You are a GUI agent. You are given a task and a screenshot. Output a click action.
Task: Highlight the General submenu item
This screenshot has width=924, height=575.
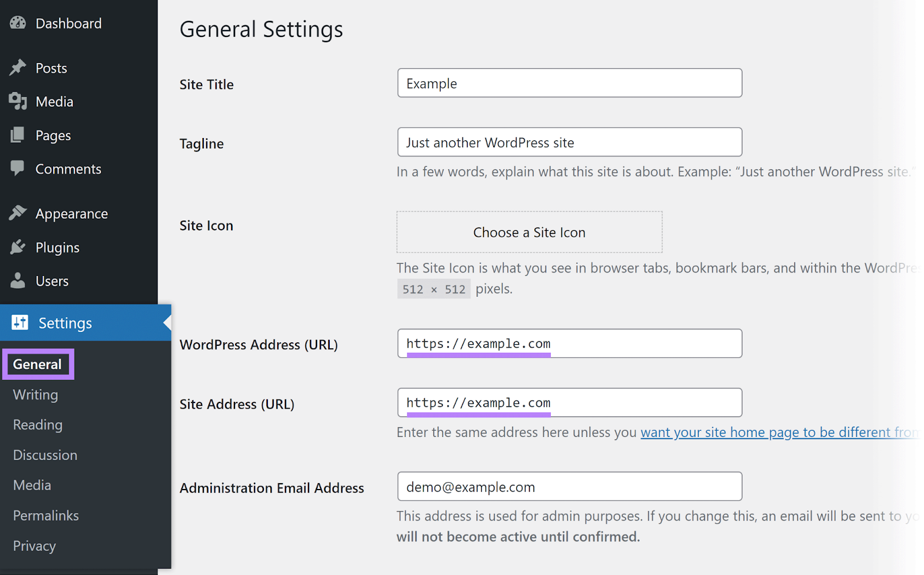point(37,364)
